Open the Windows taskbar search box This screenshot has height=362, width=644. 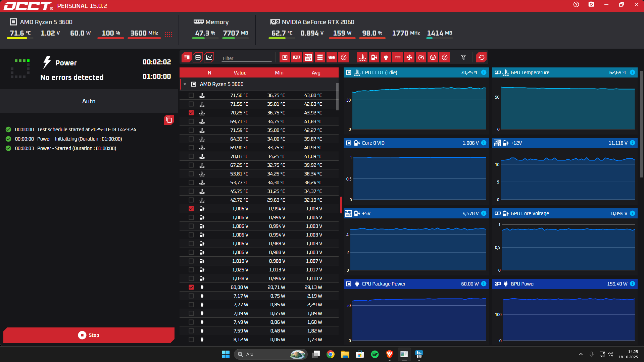coord(270,354)
